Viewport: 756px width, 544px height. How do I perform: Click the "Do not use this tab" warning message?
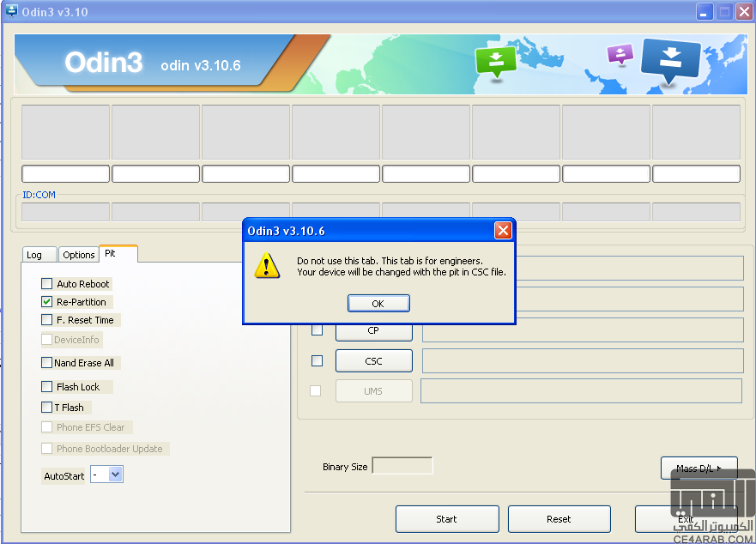click(x=402, y=266)
